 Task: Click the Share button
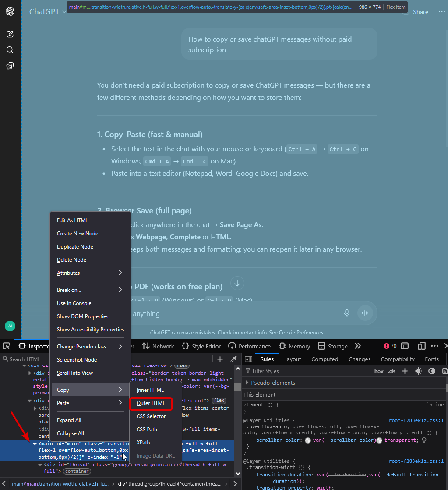tap(416, 12)
